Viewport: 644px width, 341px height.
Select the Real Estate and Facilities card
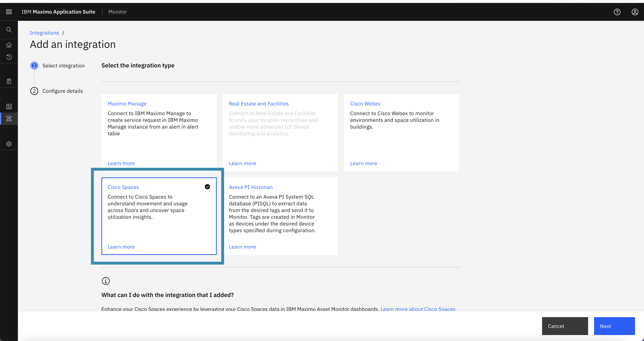(x=280, y=132)
